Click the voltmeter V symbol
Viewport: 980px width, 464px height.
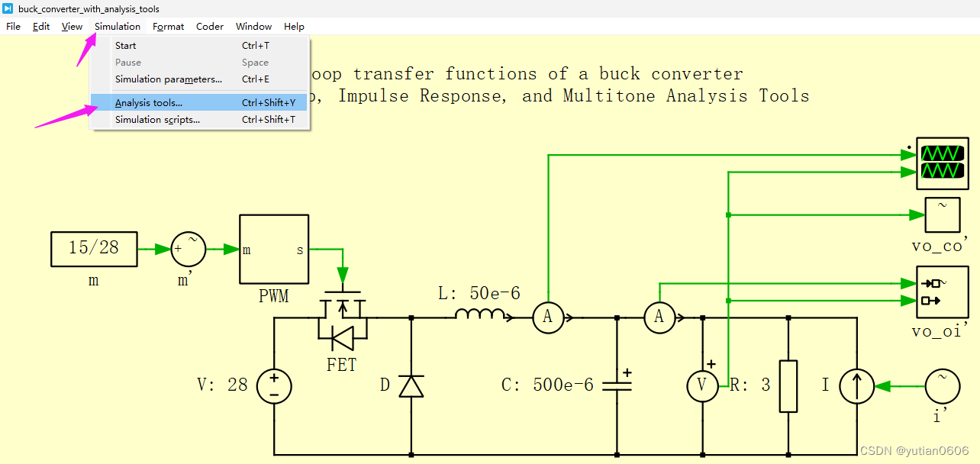click(702, 386)
